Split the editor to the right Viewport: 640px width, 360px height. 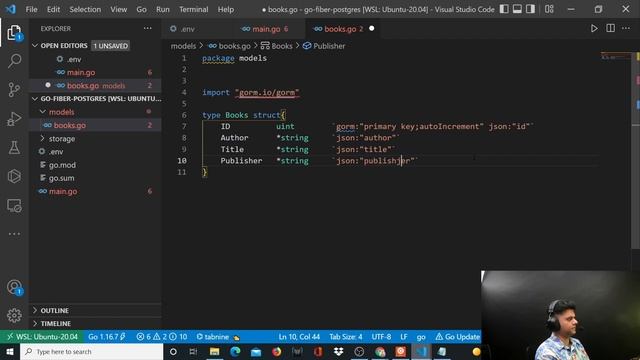coord(610,29)
